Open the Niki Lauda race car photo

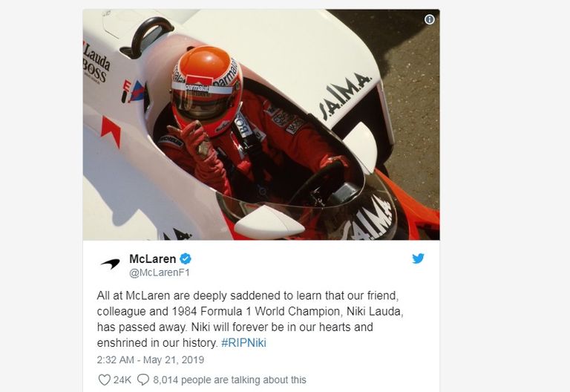(261, 125)
